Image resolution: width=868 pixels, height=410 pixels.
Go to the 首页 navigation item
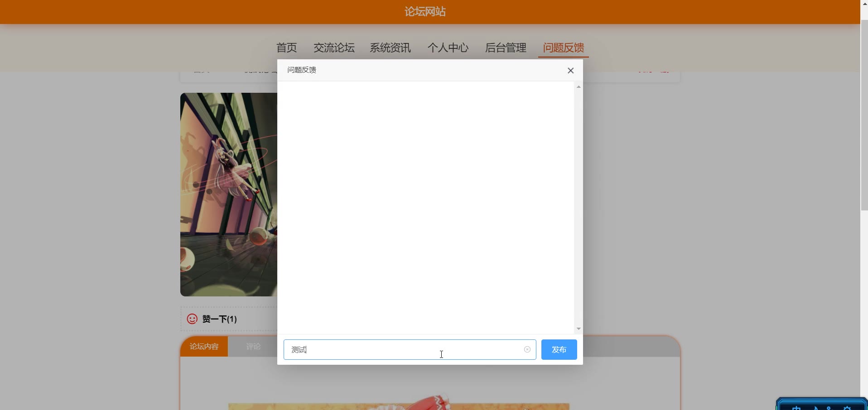[x=286, y=48]
